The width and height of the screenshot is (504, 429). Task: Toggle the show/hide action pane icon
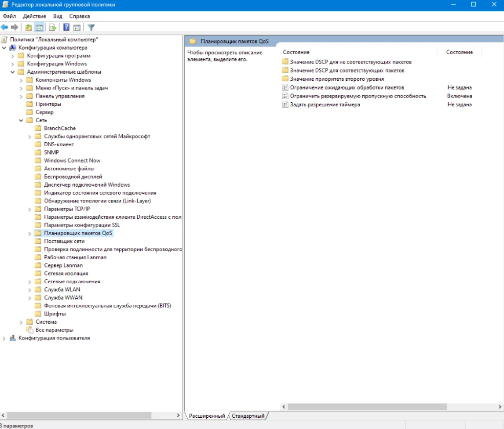click(x=77, y=27)
